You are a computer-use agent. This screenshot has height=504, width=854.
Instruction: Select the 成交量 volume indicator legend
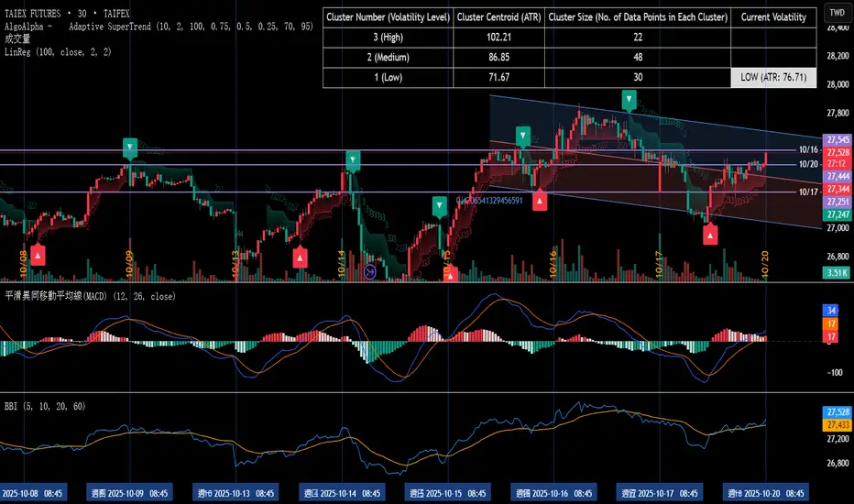pos(17,38)
